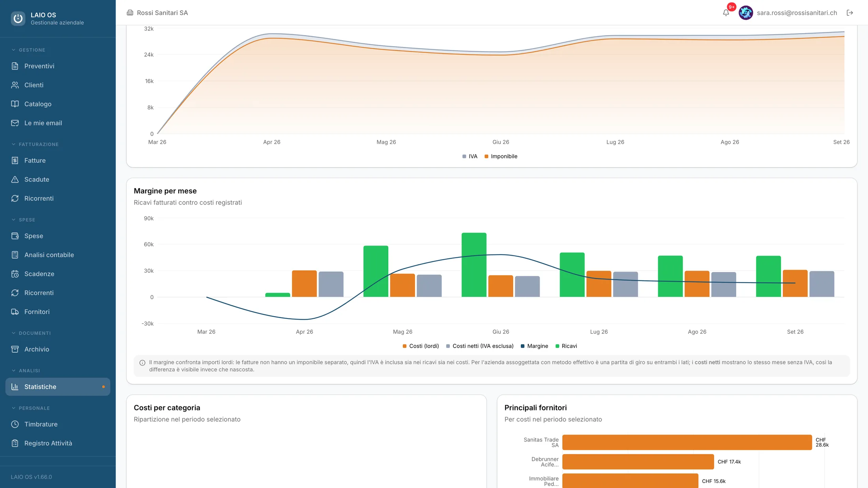Click the Clienti people icon
The height and width of the screenshot is (488, 868).
tap(15, 85)
